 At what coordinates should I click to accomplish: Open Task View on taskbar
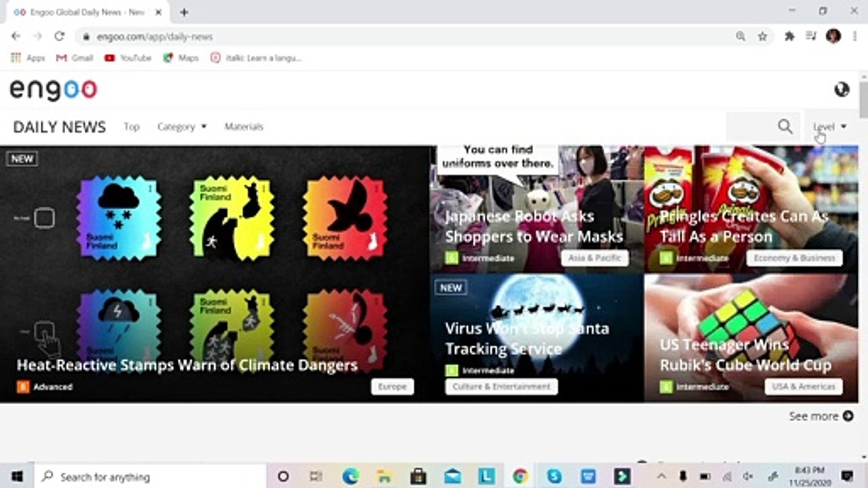pos(316,476)
